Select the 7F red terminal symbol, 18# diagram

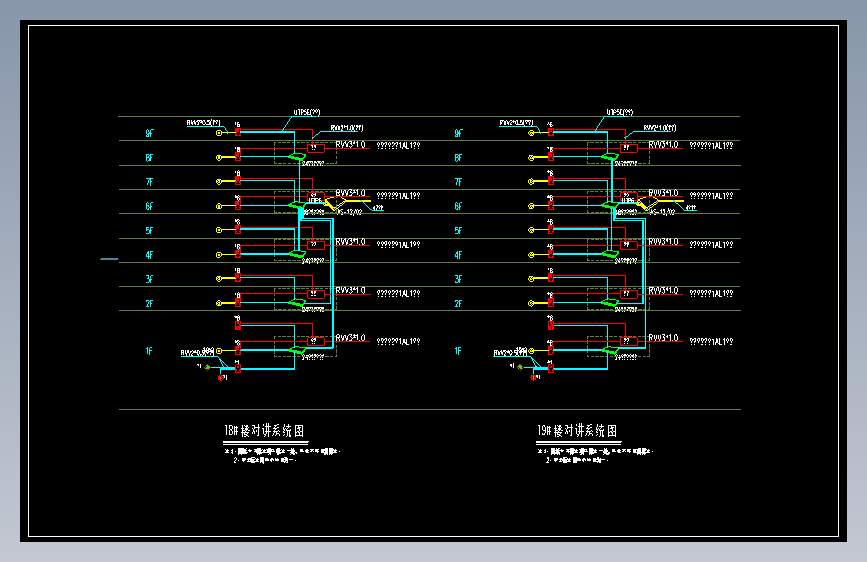(238, 181)
